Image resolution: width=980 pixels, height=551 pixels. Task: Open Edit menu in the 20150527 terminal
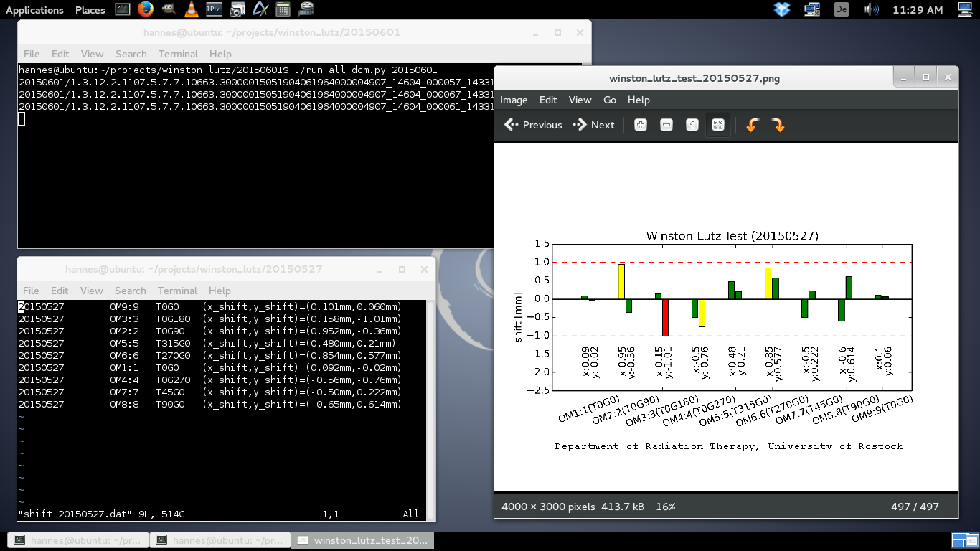point(60,291)
